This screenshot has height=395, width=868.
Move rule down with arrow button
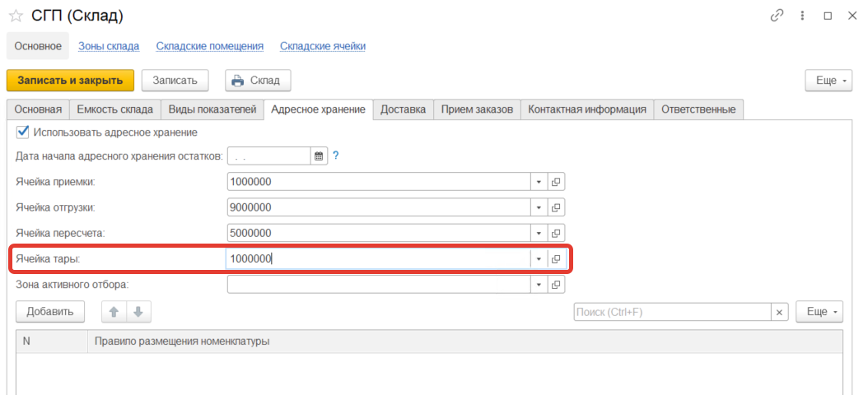coord(138,312)
